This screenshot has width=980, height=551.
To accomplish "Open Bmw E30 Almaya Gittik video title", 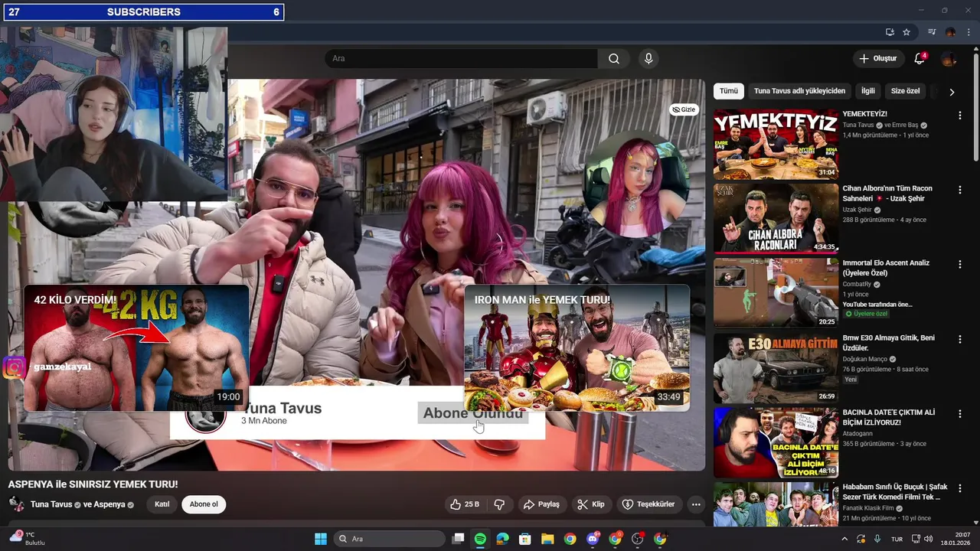I will tap(888, 343).
